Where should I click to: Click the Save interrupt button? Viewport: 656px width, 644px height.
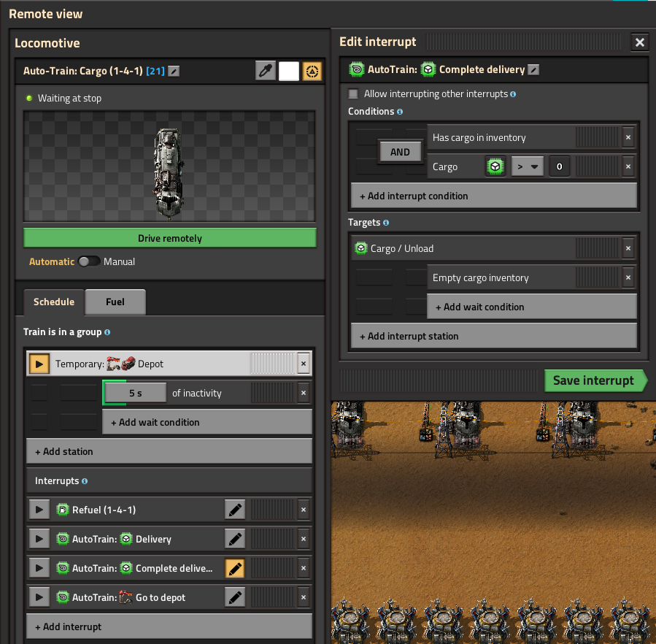(x=595, y=380)
